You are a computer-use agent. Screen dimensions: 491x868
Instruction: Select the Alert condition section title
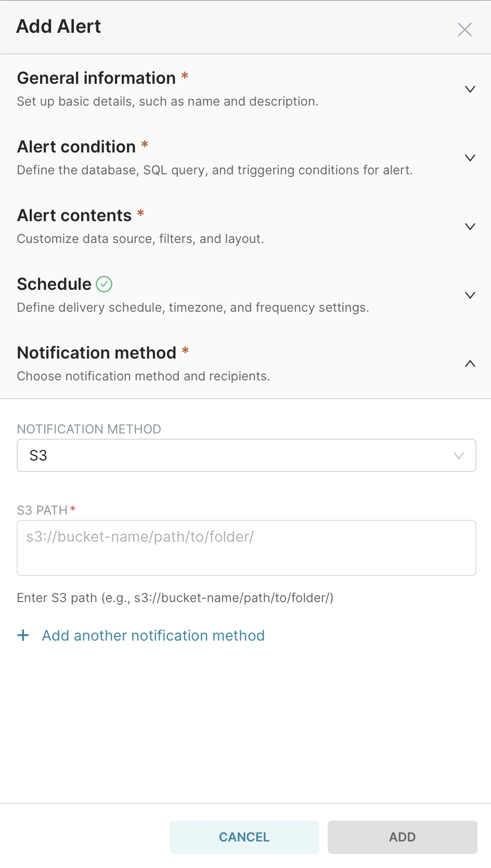[x=76, y=147]
